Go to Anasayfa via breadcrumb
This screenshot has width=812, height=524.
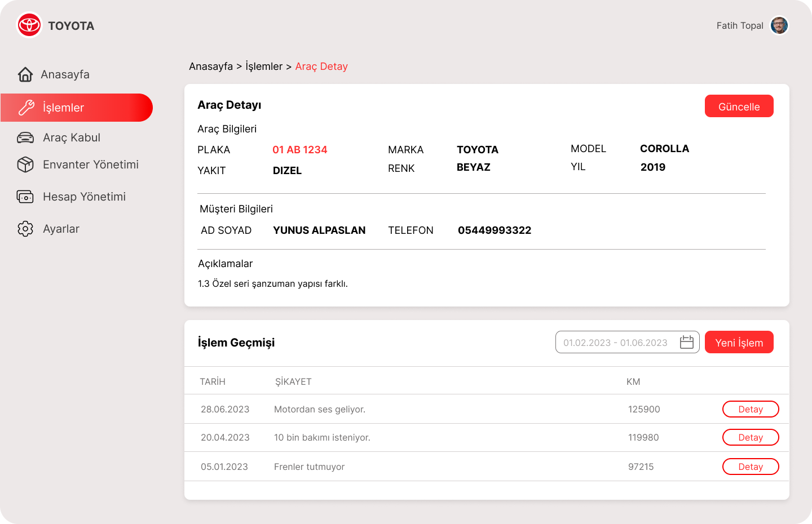211,66
